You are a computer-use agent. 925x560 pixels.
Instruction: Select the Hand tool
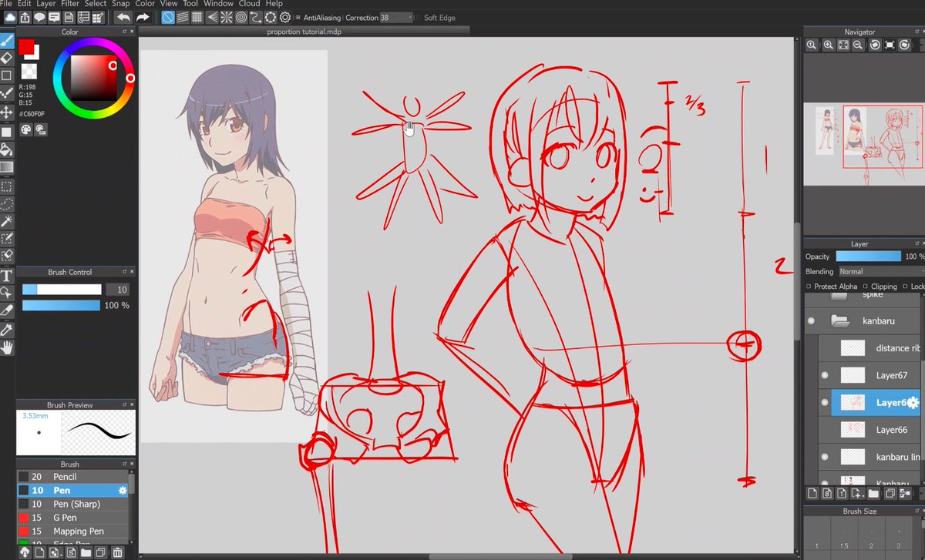pyautogui.click(x=6, y=347)
